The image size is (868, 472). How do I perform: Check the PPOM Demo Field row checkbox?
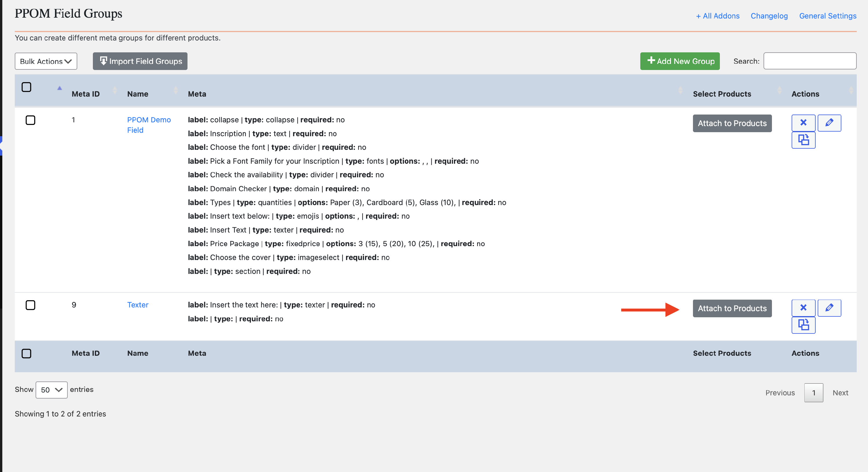30,120
